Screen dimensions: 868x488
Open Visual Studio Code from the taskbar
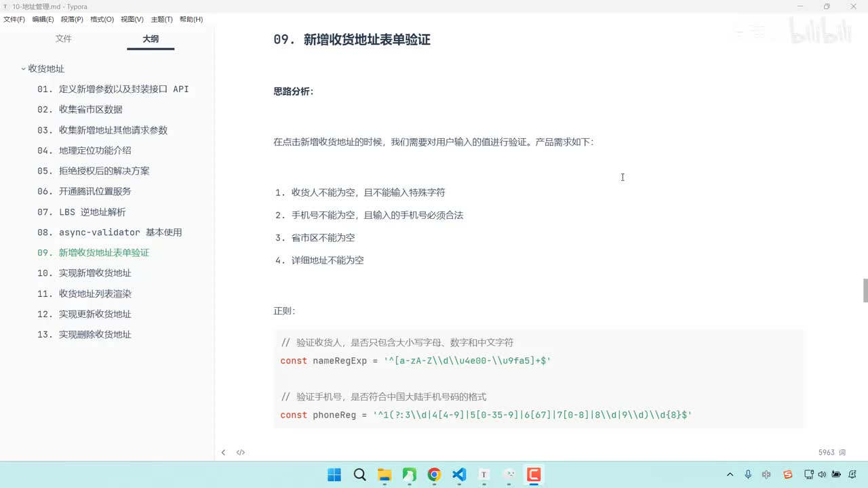click(x=459, y=474)
